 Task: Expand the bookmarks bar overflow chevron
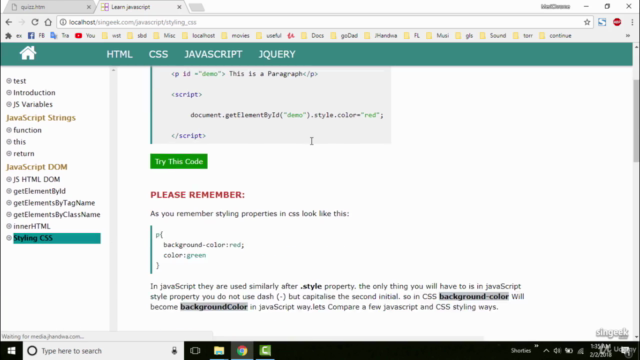pos(628,36)
